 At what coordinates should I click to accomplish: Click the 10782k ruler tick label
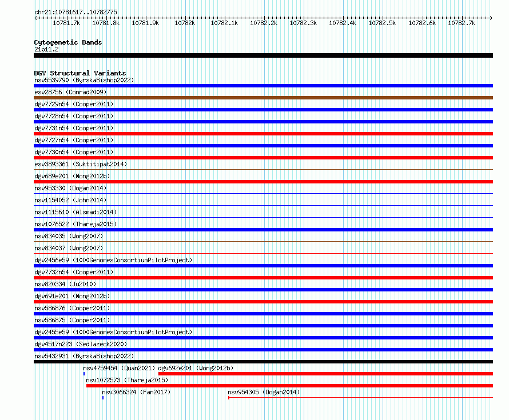point(185,23)
